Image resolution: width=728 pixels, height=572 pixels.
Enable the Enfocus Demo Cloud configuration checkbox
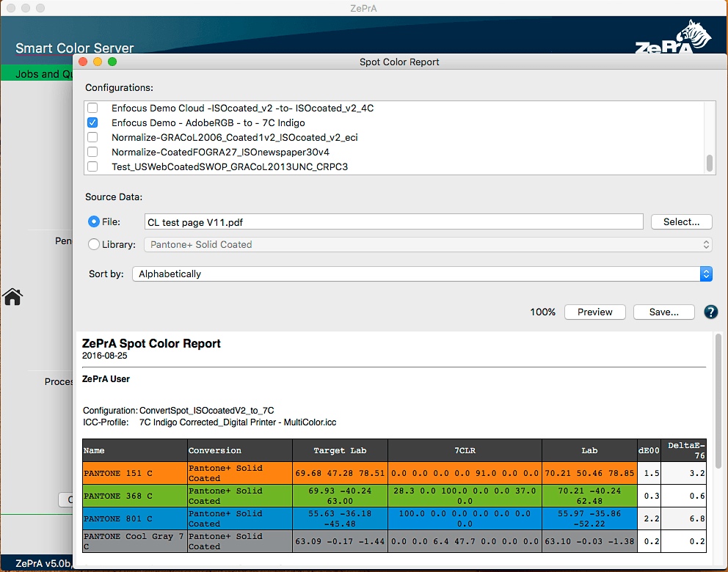point(92,107)
